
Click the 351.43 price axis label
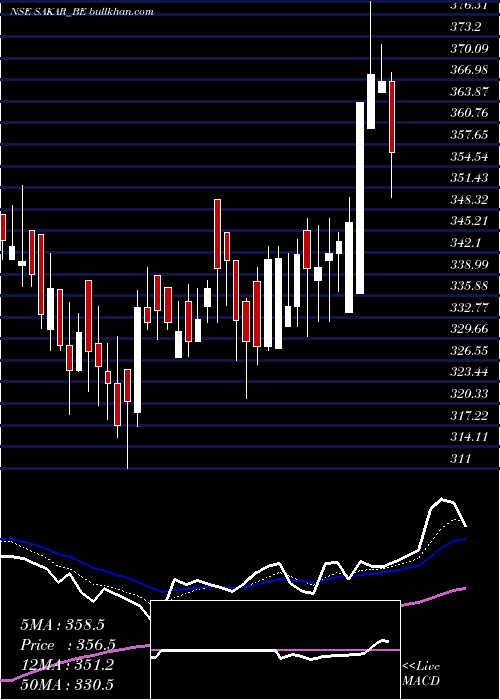(469, 178)
